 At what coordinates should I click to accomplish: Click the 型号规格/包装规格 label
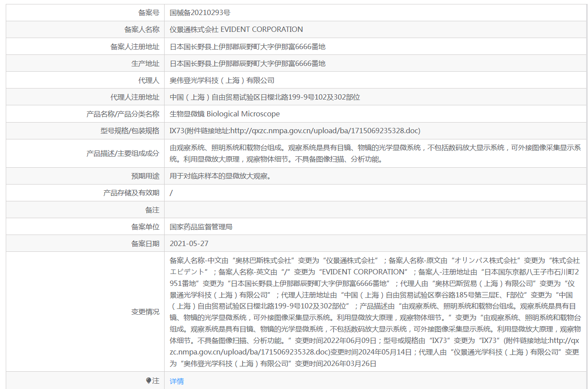[130, 131]
